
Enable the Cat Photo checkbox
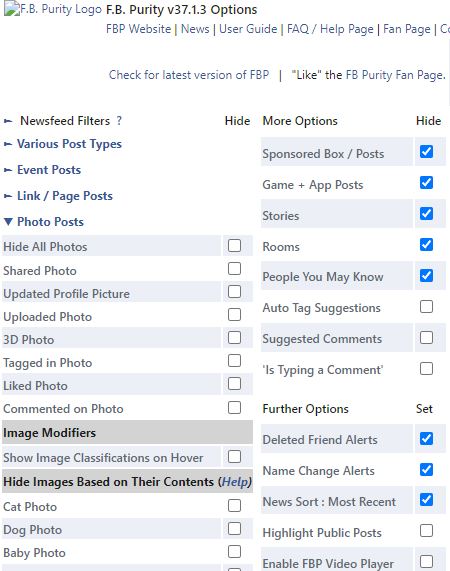[234, 505]
